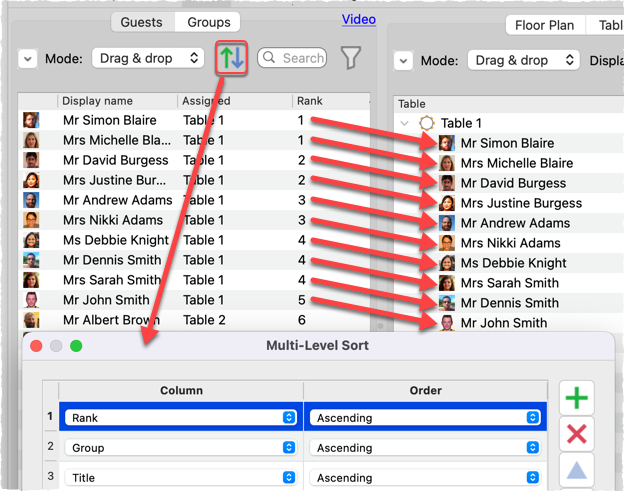Click the left pane options chevron button
Image resolution: width=624 pixels, height=491 pixels.
click(x=27, y=59)
